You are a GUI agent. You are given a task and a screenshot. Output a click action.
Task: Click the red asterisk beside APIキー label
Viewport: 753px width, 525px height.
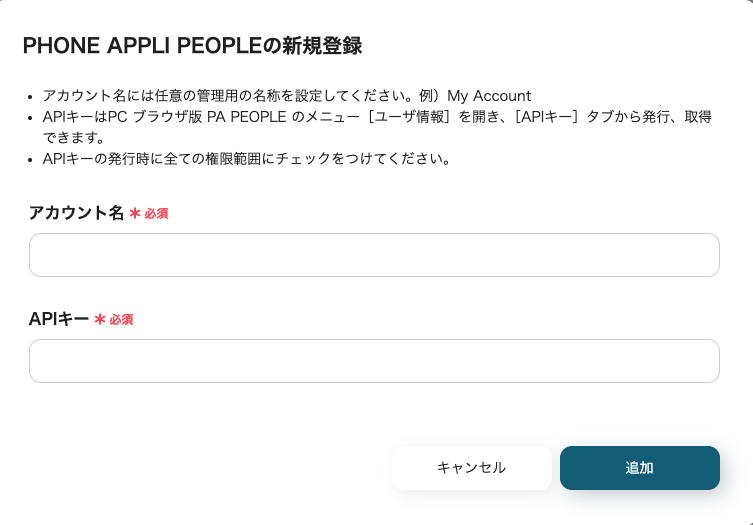point(100,319)
